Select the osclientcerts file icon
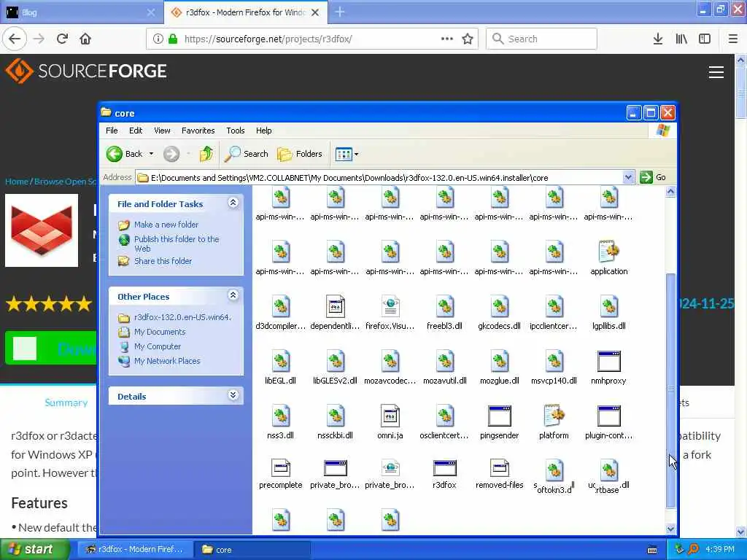 [x=444, y=416]
